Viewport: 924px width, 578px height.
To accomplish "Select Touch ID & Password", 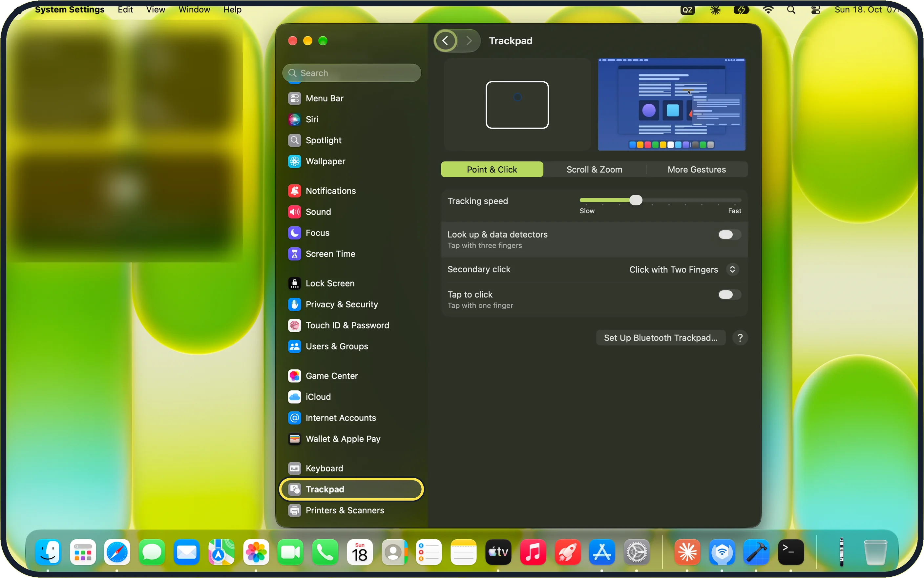I will 351,325.
